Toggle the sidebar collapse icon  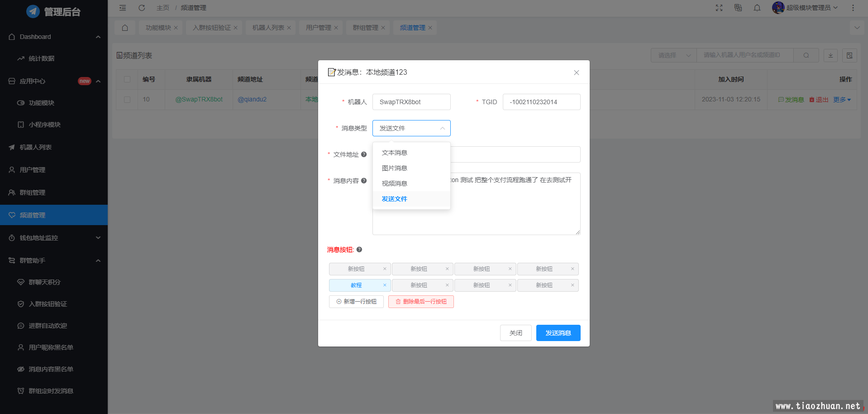[x=123, y=8]
